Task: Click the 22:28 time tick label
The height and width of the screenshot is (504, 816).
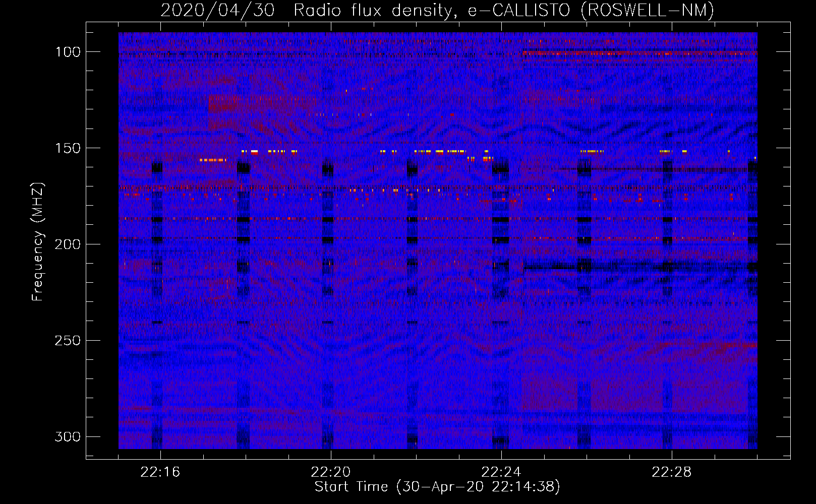Action: coord(672,472)
